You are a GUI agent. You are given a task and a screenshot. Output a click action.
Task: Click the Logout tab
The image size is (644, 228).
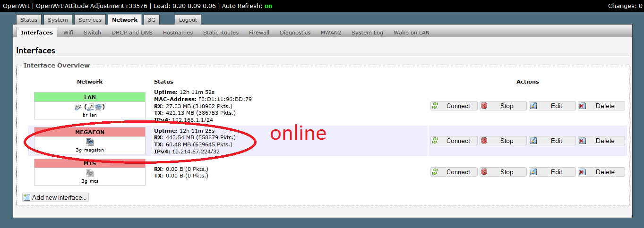coord(188,20)
